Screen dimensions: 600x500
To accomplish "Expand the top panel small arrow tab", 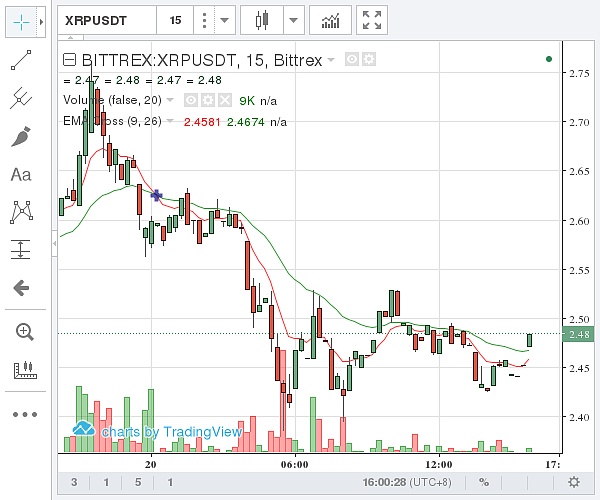I will point(71,38).
